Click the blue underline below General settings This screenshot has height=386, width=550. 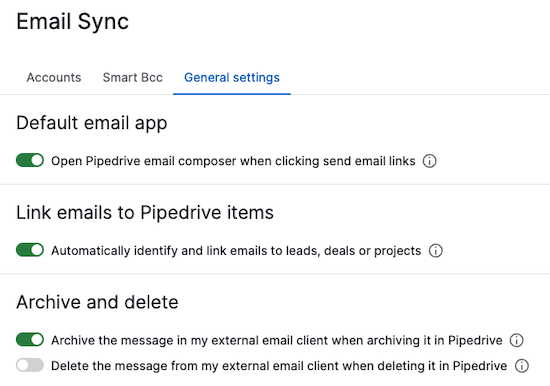pos(232,94)
